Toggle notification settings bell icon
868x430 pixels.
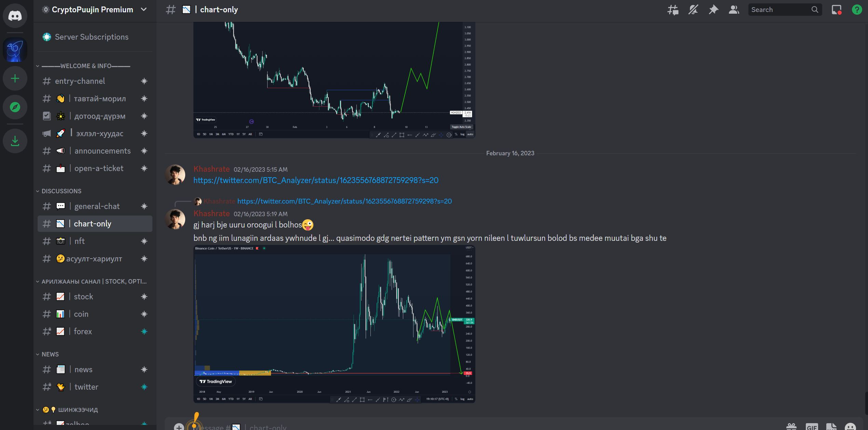(x=693, y=10)
